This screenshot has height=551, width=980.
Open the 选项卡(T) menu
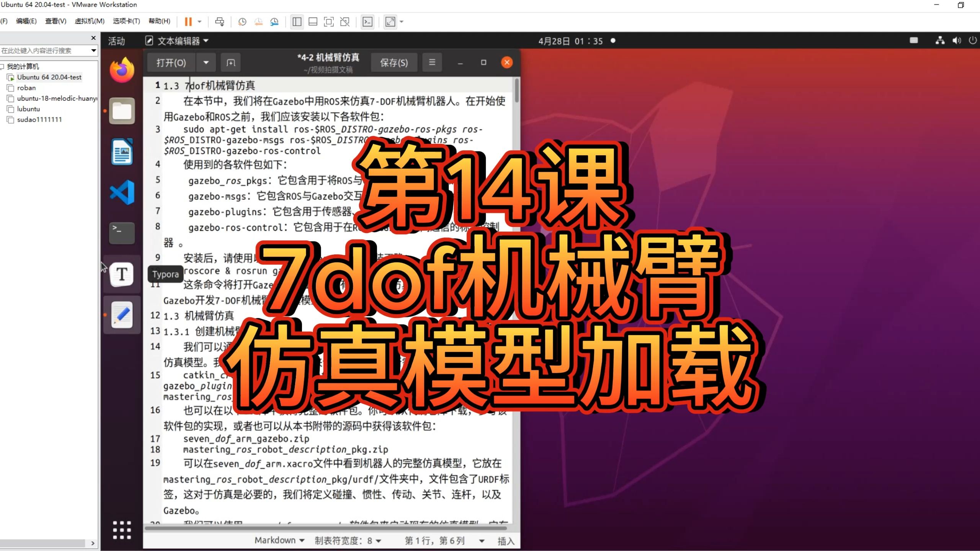[126, 21]
